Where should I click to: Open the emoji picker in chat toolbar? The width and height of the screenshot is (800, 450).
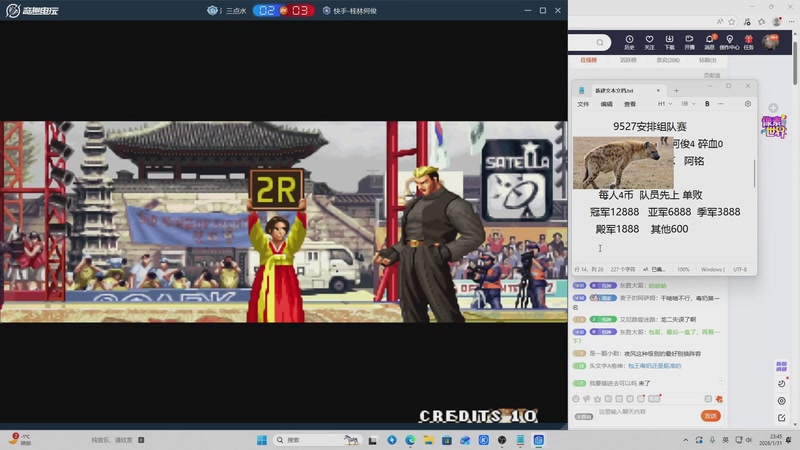pos(576,399)
